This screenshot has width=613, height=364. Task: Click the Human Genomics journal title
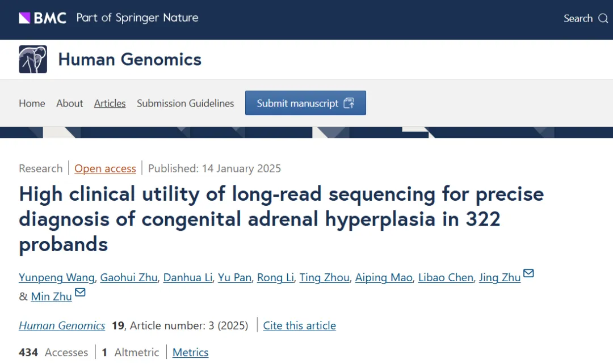(129, 60)
